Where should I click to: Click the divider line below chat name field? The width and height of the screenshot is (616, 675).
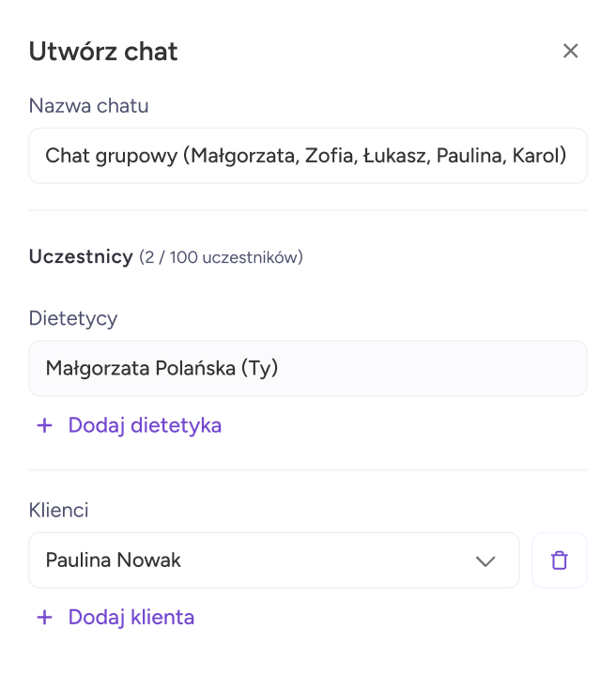tap(307, 210)
